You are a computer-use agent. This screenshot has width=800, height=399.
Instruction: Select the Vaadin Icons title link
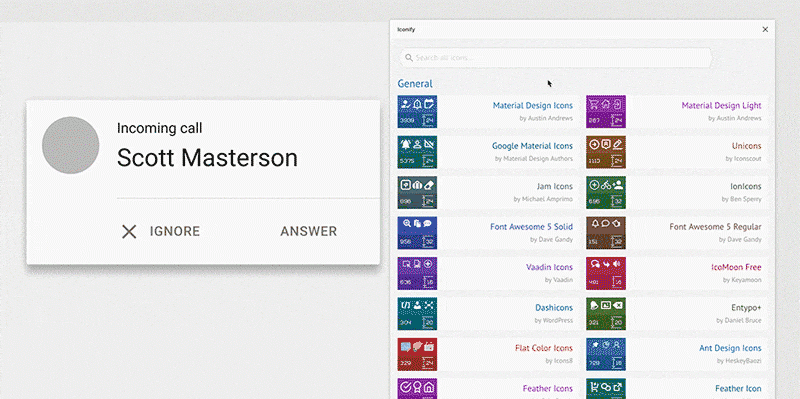[549, 267]
